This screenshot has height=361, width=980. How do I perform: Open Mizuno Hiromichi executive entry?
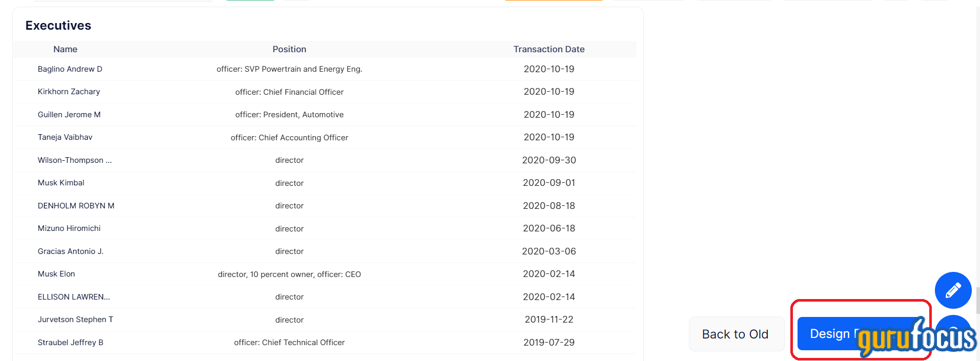pos(69,228)
